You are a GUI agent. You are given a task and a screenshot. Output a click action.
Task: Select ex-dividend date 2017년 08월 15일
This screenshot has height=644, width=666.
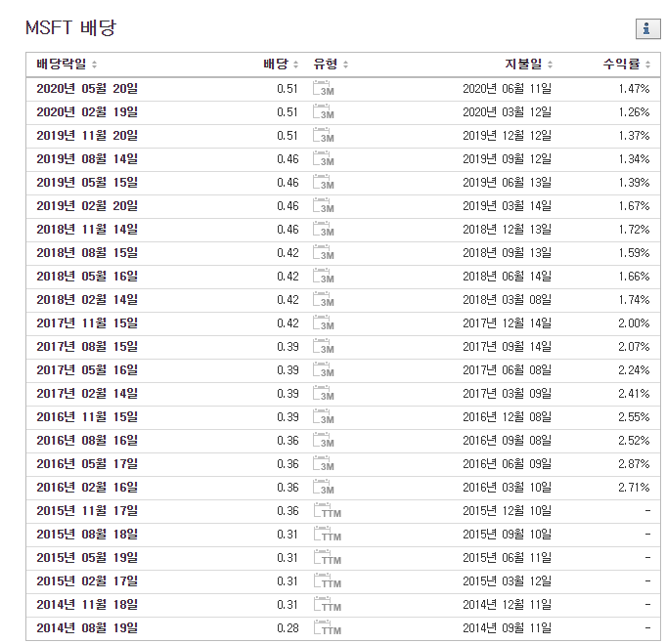click(87, 346)
